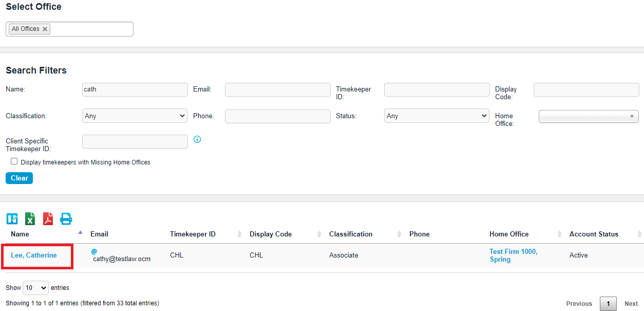Viewport: 644px width, 311px height.
Task: Click the @ email icon in Catherine's row
Action: point(94,251)
